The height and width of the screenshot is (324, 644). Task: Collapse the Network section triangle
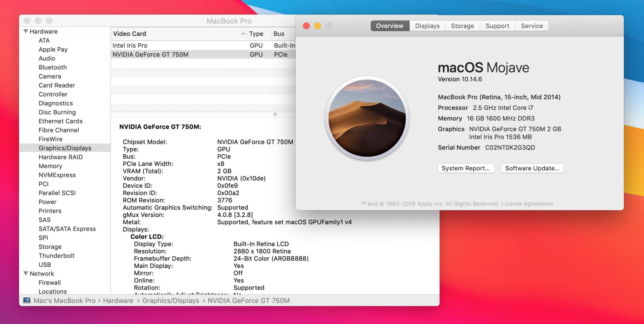point(26,273)
